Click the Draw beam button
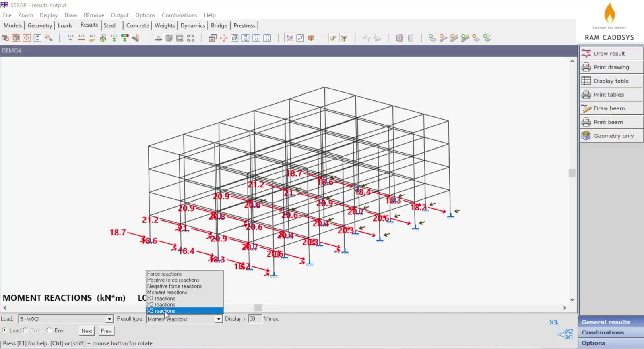The width and height of the screenshot is (644, 349). [611, 108]
